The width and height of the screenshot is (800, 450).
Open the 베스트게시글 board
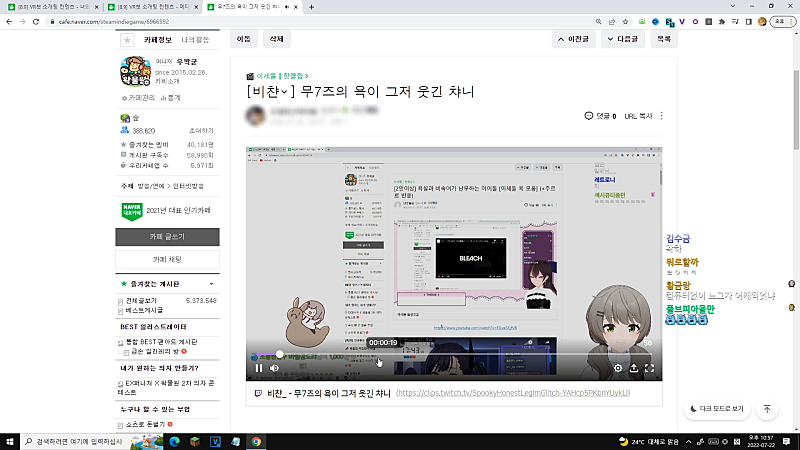coord(144,310)
